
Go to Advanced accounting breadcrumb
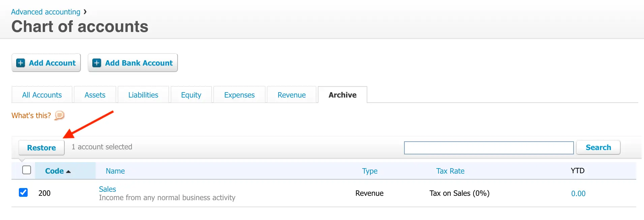(x=45, y=12)
